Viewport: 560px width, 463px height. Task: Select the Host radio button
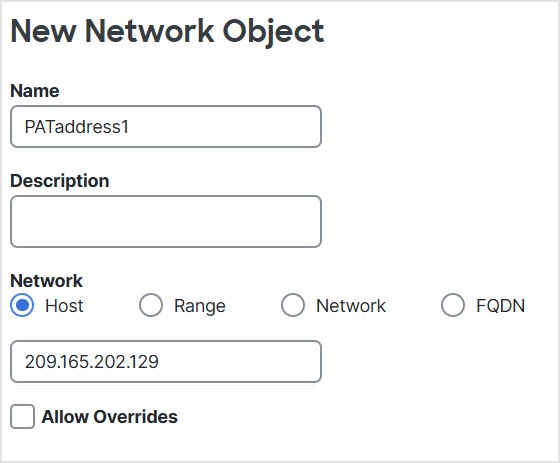[x=22, y=305]
